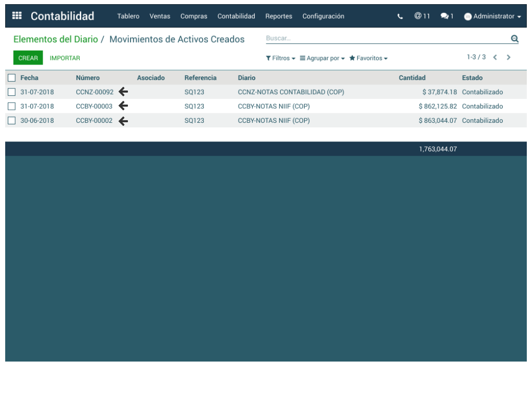Open the Configuración menu
532x399 pixels.
(323, 17)
